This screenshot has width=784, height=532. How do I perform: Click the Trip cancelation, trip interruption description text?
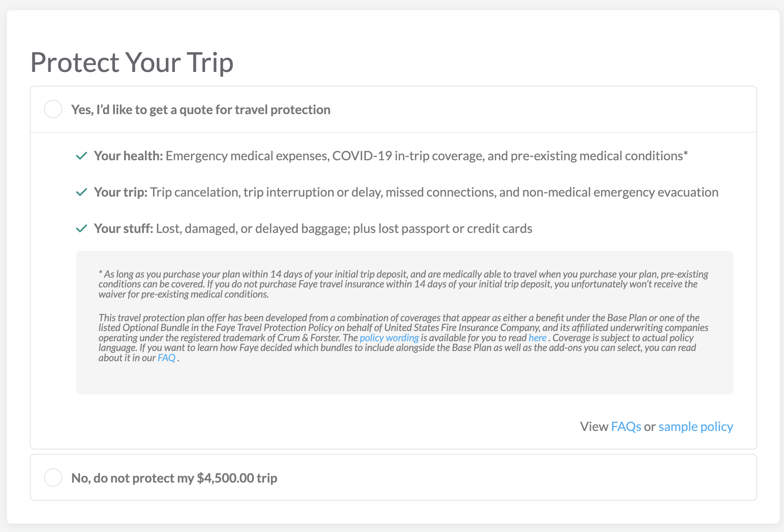pos(434,192)
